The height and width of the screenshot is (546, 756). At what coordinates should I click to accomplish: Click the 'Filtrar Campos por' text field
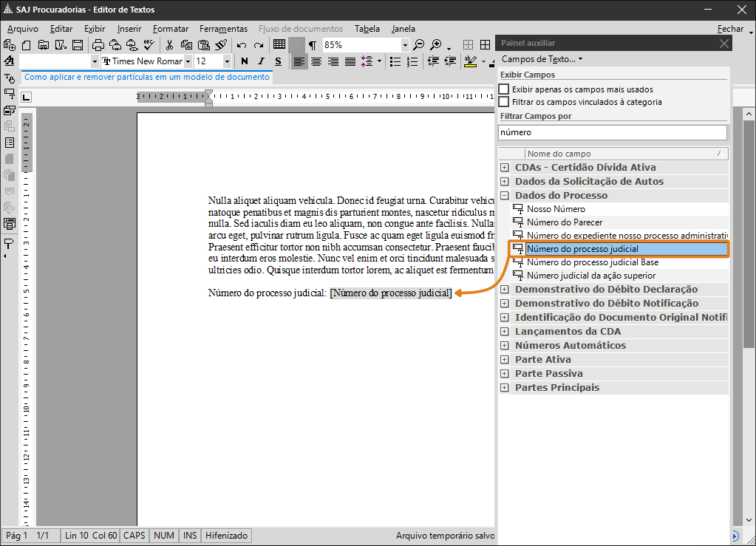point(613,132)
